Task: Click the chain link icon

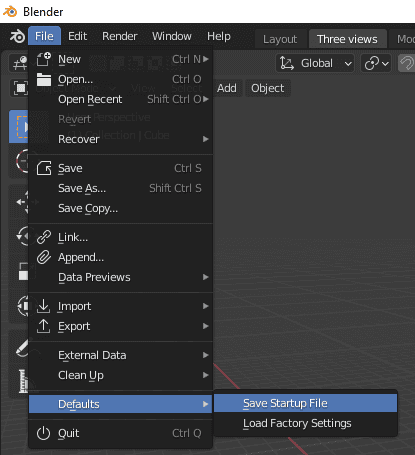Action: click(x=44, y=237)
